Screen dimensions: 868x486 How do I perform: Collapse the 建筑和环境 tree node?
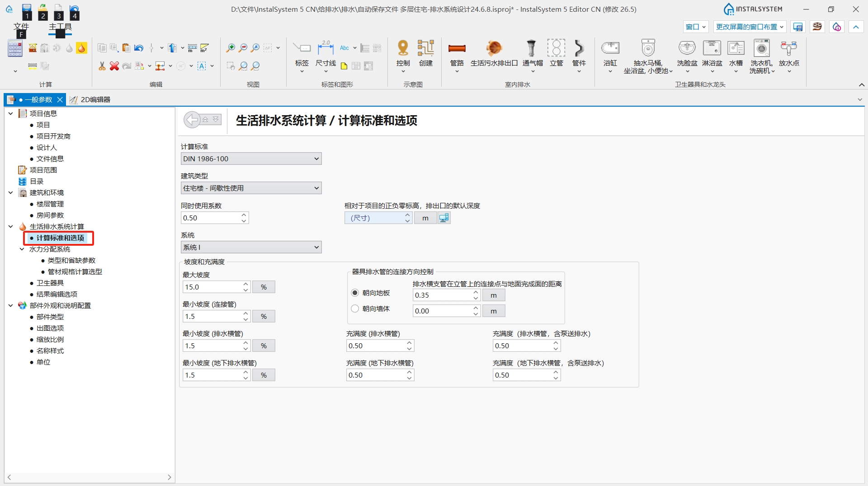(10, 192)
